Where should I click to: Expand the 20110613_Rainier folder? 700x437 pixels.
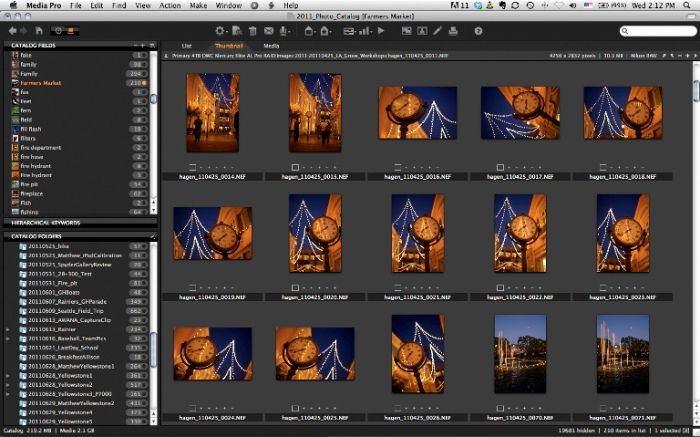tap(8, 328)
